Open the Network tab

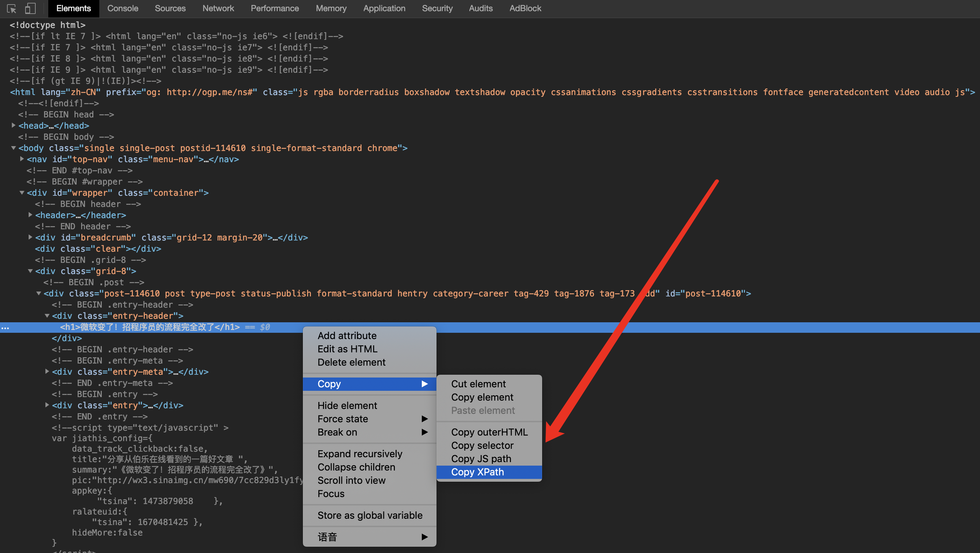point(218,8)
